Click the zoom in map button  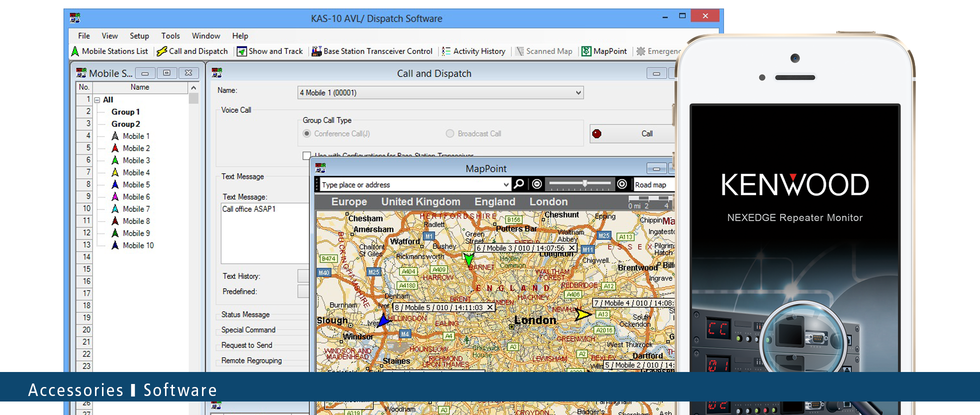click(622, 184)
